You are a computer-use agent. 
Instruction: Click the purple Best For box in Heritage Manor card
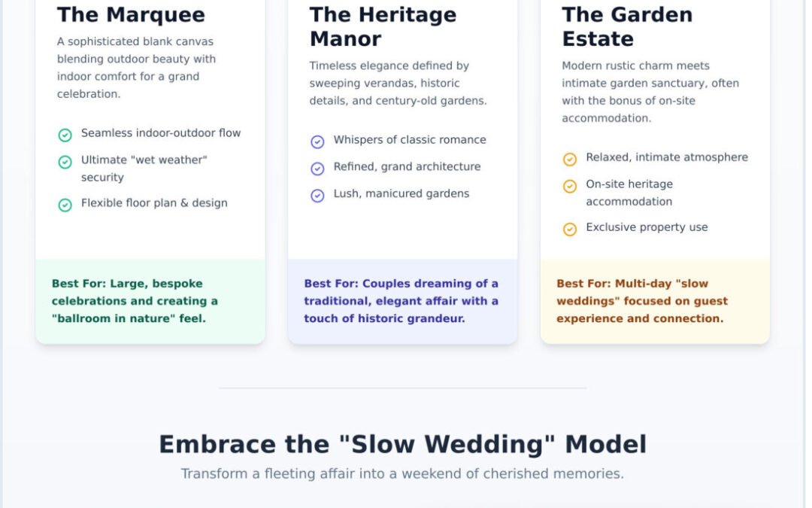point(402,301)
